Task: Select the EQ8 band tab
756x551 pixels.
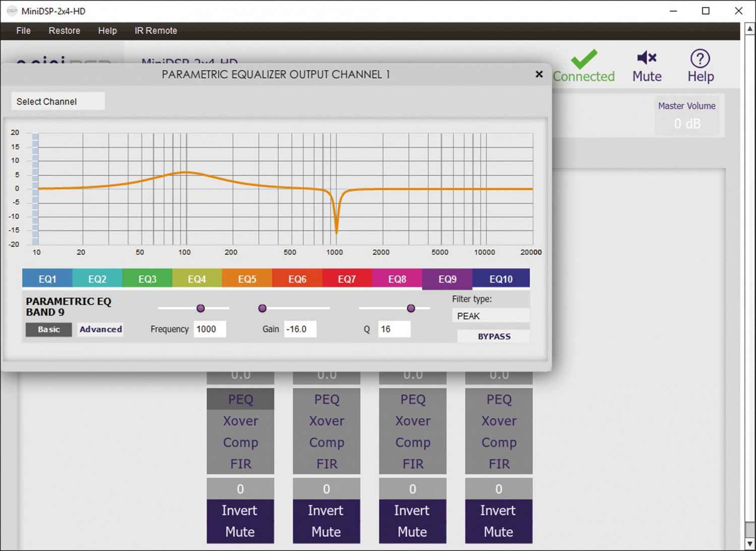Action: [x=397, y=279]
